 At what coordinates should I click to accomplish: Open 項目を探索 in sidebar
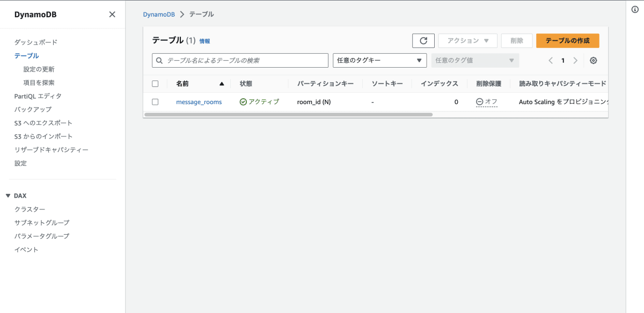(x=39, y=83)
